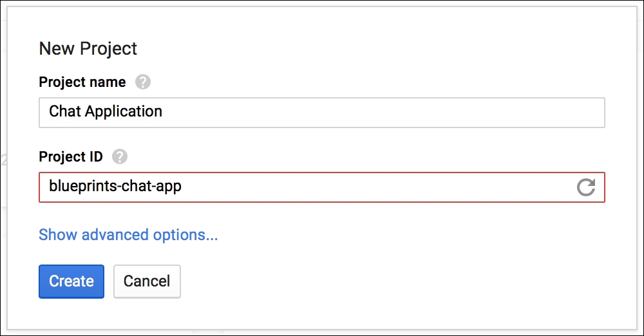The image size is (644, 336).
Task: Click the blue Create button
Action: tap(71, 281)
